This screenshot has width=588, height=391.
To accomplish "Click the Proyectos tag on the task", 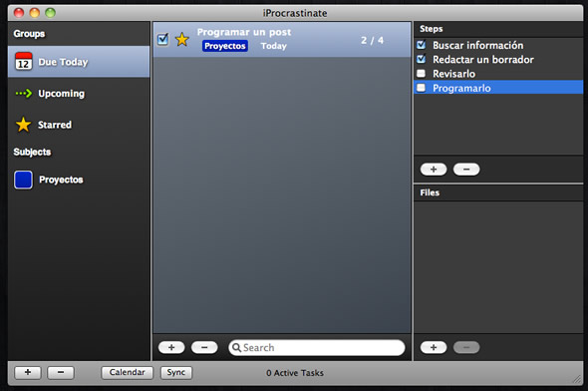I will (225, 46).
